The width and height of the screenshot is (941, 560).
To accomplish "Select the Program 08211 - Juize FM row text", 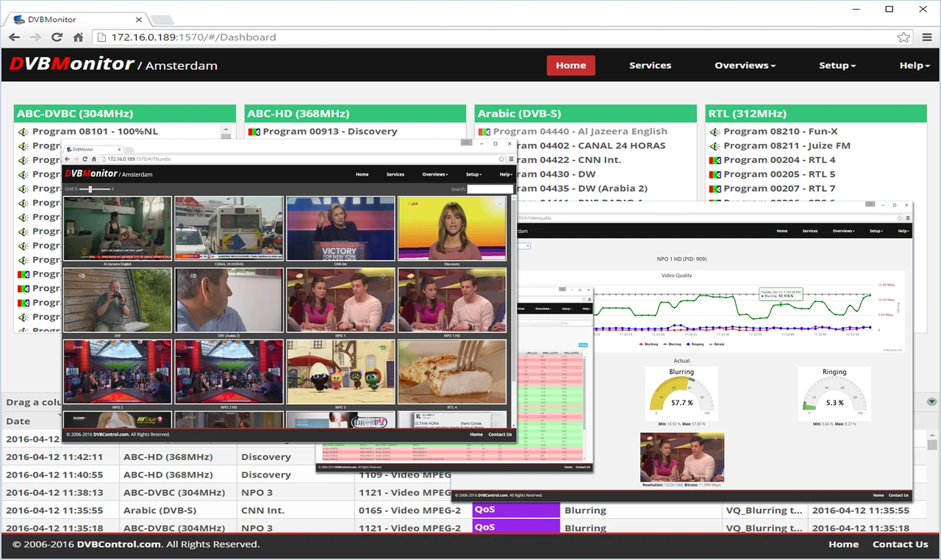I will coord(787,146).
